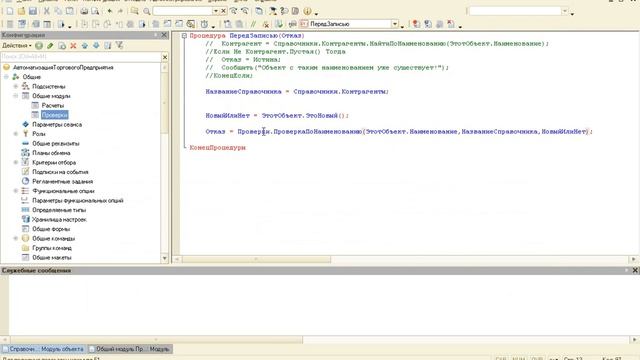Undo the last action
This screenshot has width=640, height=360.
point(109,11)
